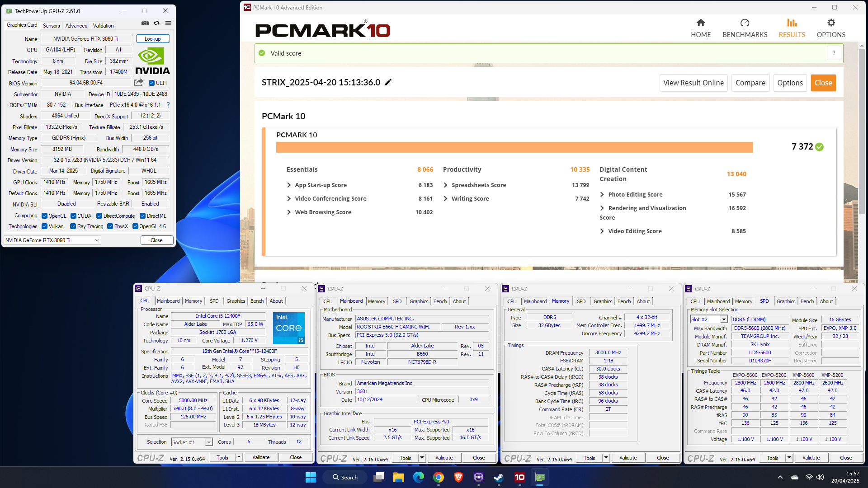Viewport: 868px width, 488px height.
Task: Click GPU-Z screenshot camera icon
Action: [145, 23]
